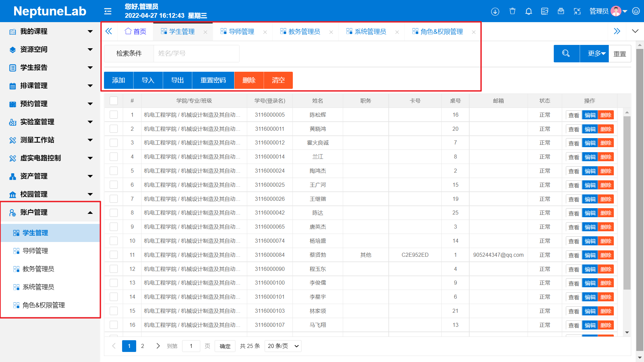Screen dimensions: 644x362
Task: Check the checkbox for row 1 陈松辉
Action: coord(114,115)
